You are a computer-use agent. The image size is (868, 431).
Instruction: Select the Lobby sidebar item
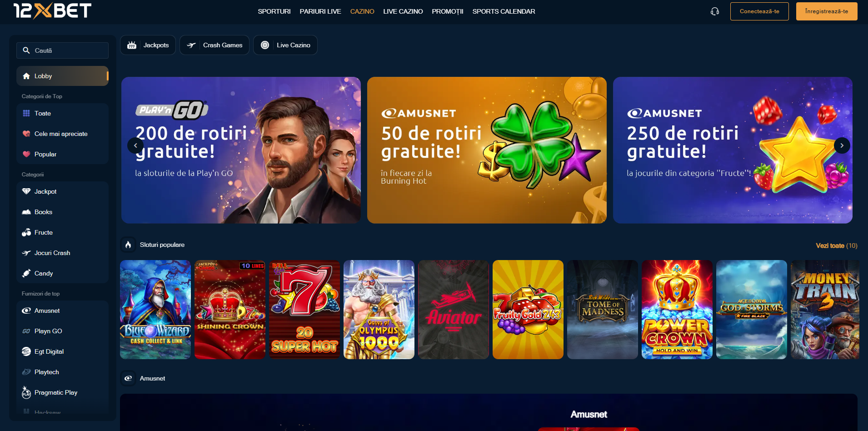[62, 76]
